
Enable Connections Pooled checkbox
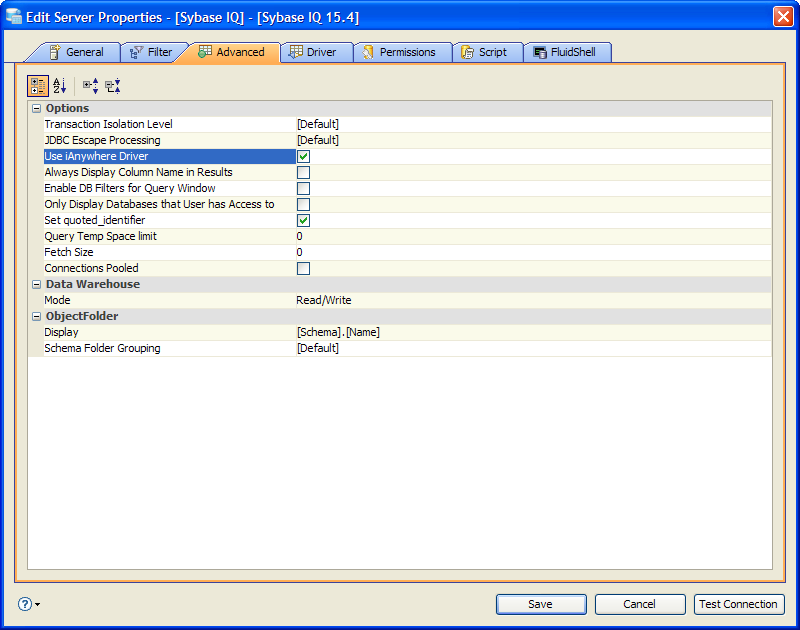(304, 268)
